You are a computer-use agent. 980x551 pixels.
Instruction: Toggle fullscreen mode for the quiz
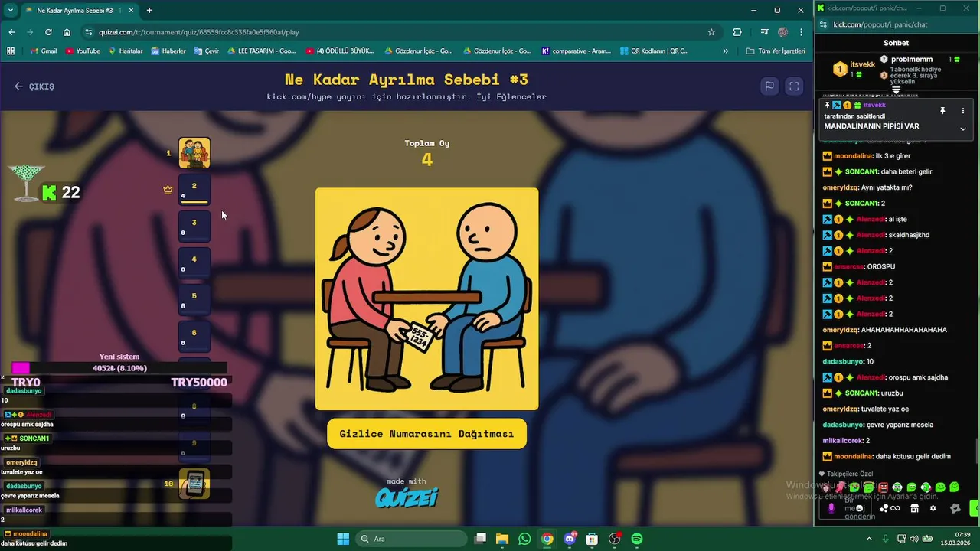pyautogui.click(x=794, y=86)
